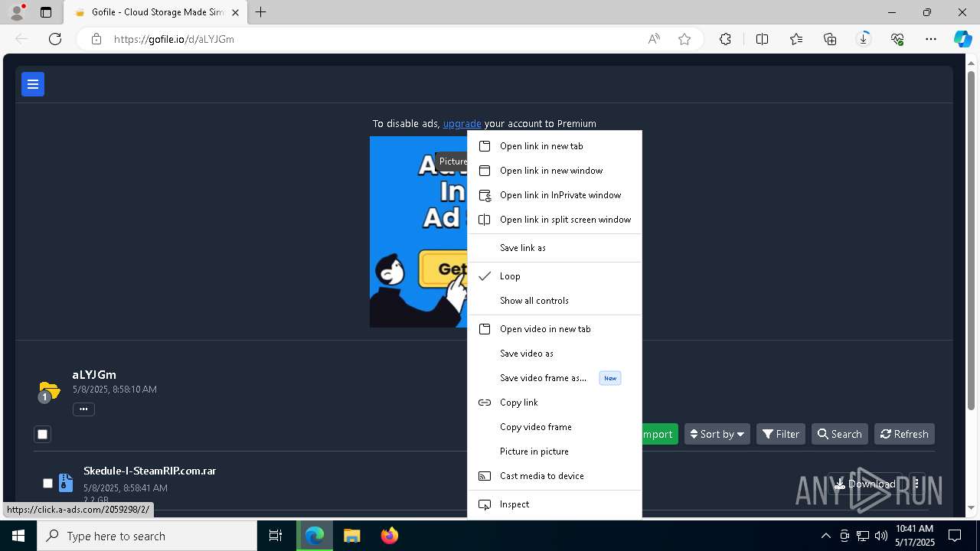This screenshot has width=980, height=551.
Task: Choose Show all controls
Action: (x=554, y=301)
